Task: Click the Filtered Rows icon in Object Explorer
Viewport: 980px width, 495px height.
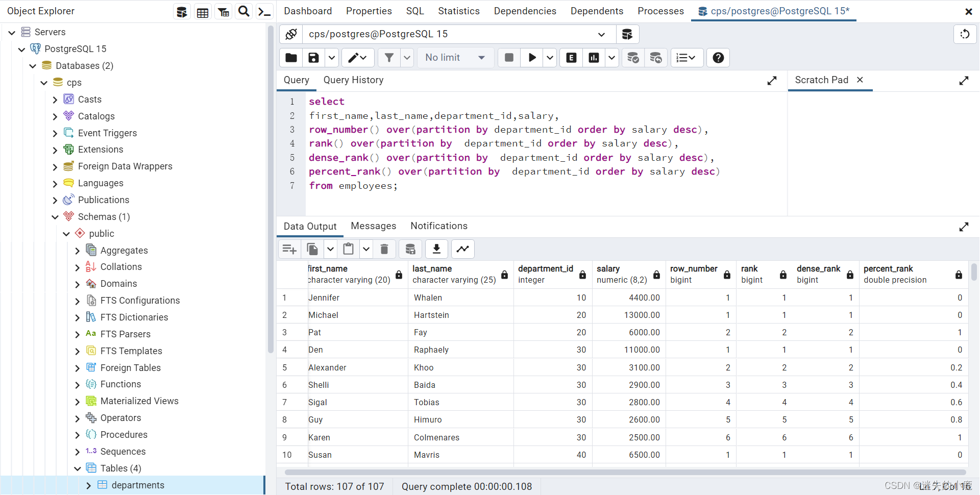Action: [224, 12]
